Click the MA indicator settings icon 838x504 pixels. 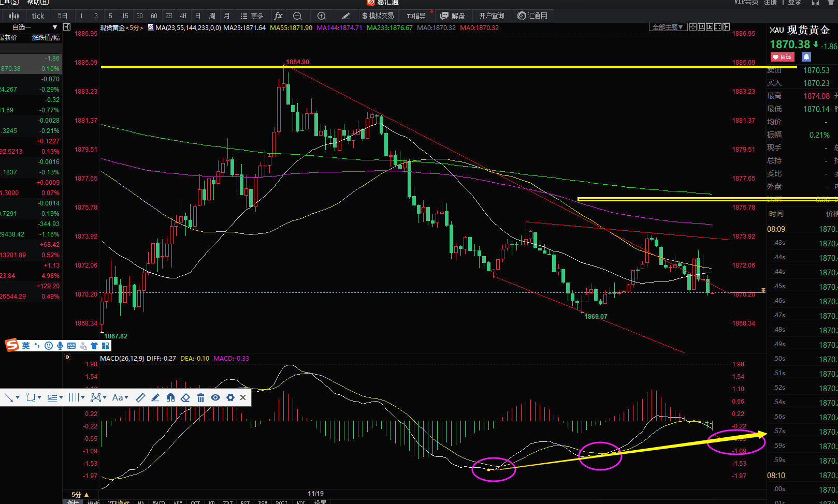coord(151,27)
